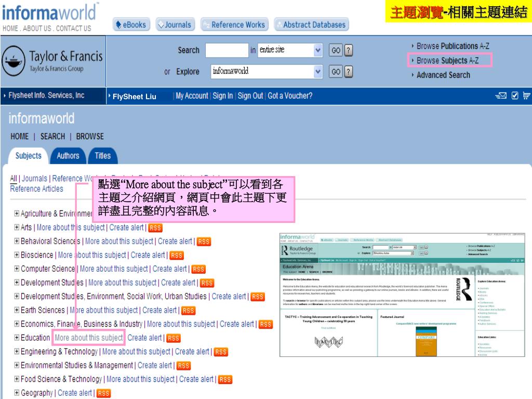Expand the Education subject
The image size is (532, 399).
(17, 337)
